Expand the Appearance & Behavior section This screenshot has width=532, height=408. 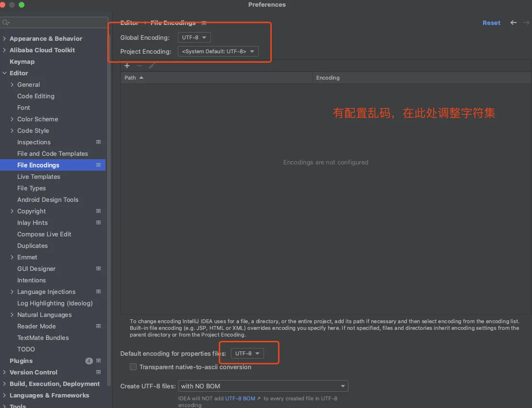tap(4, 38)
